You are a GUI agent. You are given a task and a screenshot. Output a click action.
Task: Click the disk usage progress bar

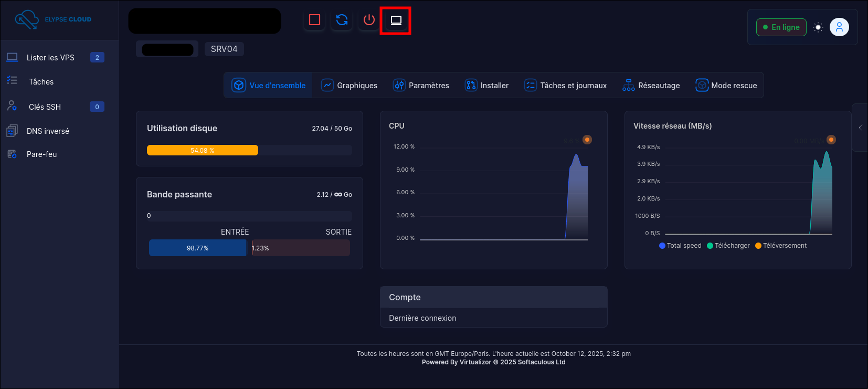coord(249,151)
